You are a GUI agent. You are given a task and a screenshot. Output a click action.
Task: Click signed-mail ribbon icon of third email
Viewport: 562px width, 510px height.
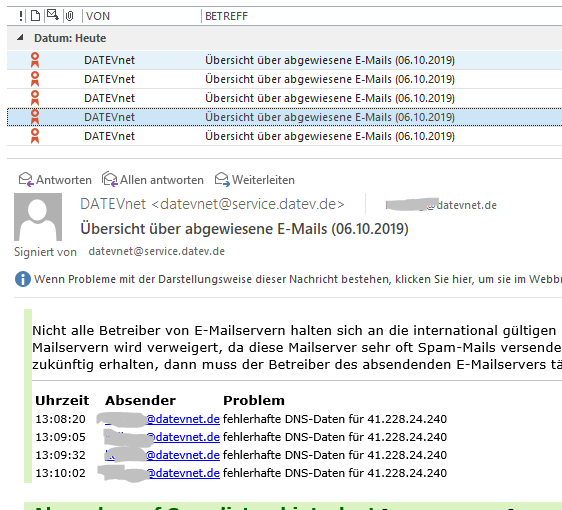coord(35,98)
